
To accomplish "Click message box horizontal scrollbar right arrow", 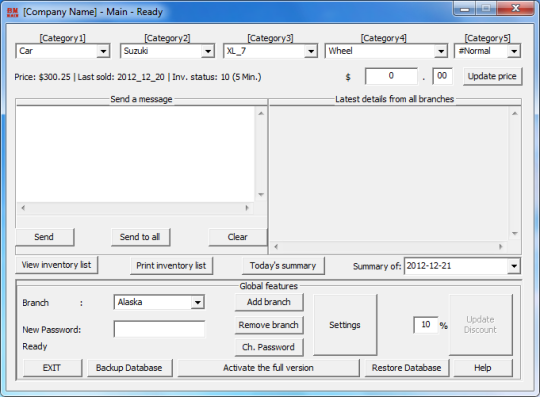I will 247,208.
